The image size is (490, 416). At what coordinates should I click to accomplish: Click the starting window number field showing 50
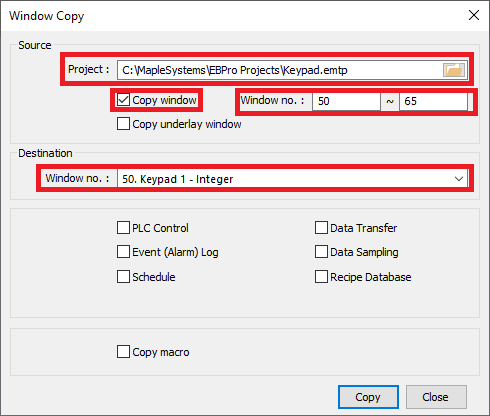346,101
